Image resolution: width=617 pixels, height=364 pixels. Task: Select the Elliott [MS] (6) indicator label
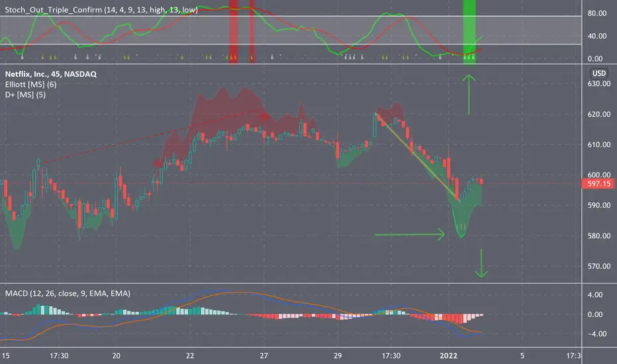(x=30, y=84)
